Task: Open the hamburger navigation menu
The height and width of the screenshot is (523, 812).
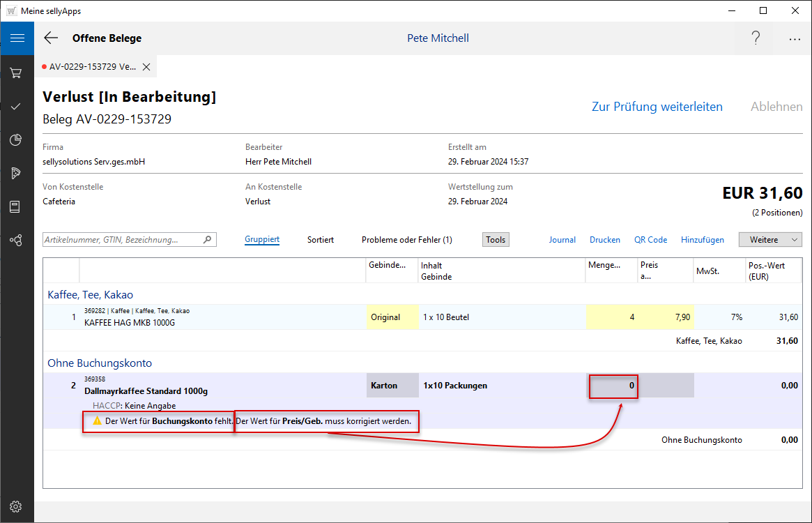Action: tap(17, 38)
